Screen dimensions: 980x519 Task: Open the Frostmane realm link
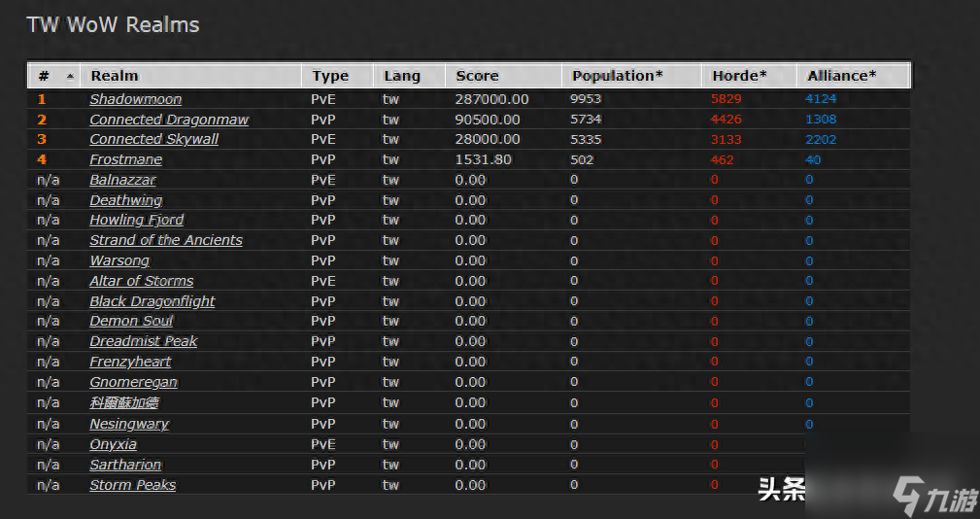point(125,159)
